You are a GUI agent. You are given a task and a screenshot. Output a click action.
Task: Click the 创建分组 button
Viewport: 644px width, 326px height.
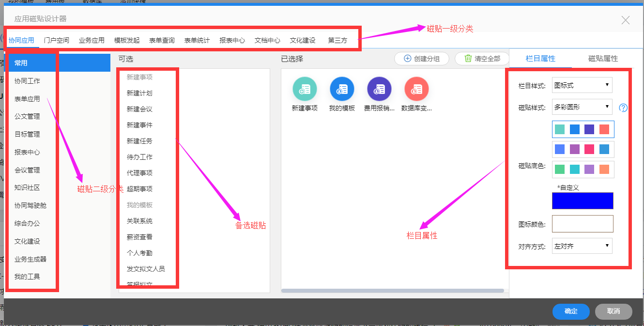point(421,59)
